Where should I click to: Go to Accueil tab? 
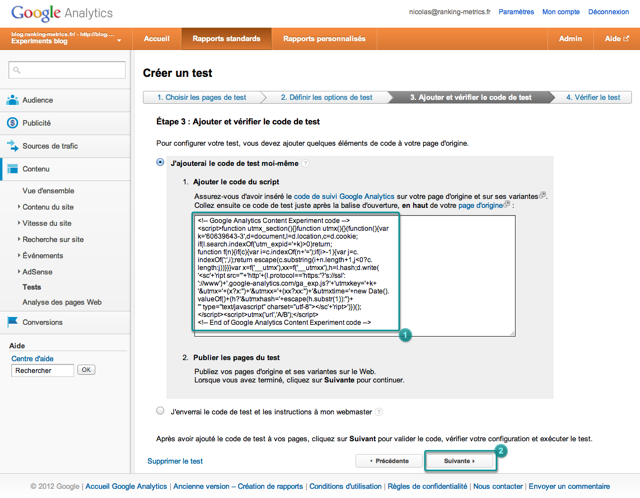[x=157, y=38]
